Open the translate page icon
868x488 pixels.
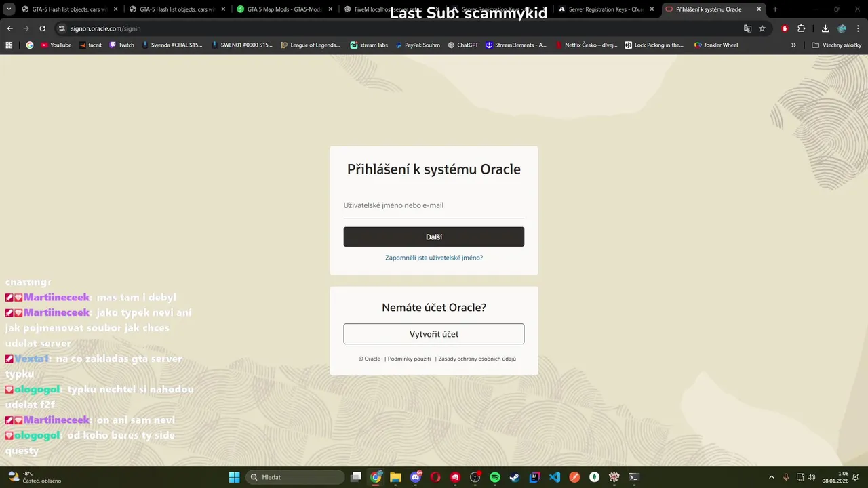747,28
